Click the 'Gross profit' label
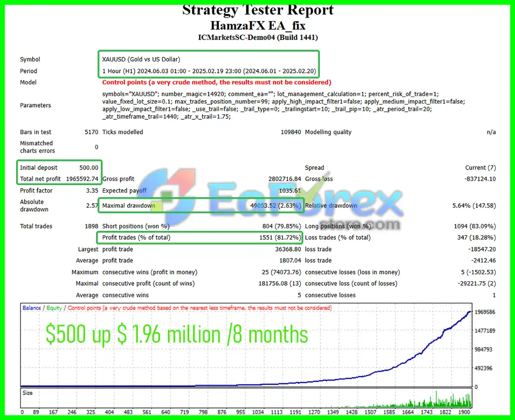515x420 pixels. tap(118, 179)
